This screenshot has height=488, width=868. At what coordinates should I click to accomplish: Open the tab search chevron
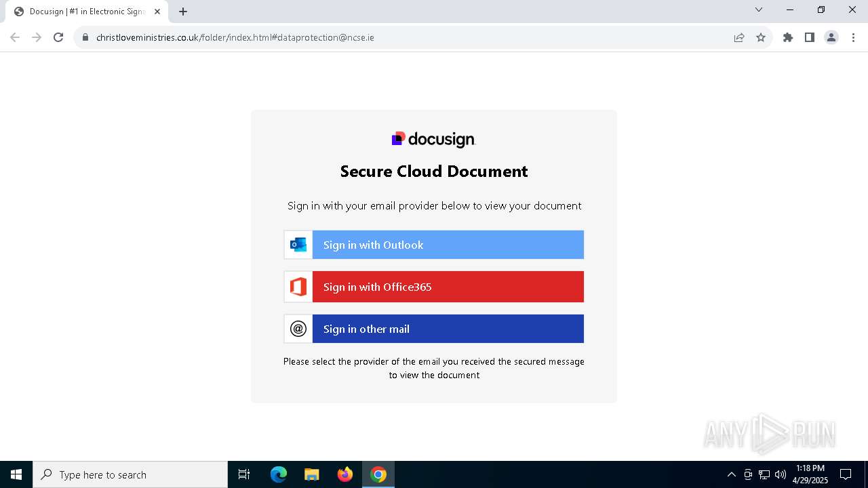pyautogui.click(x=759, y=9)
